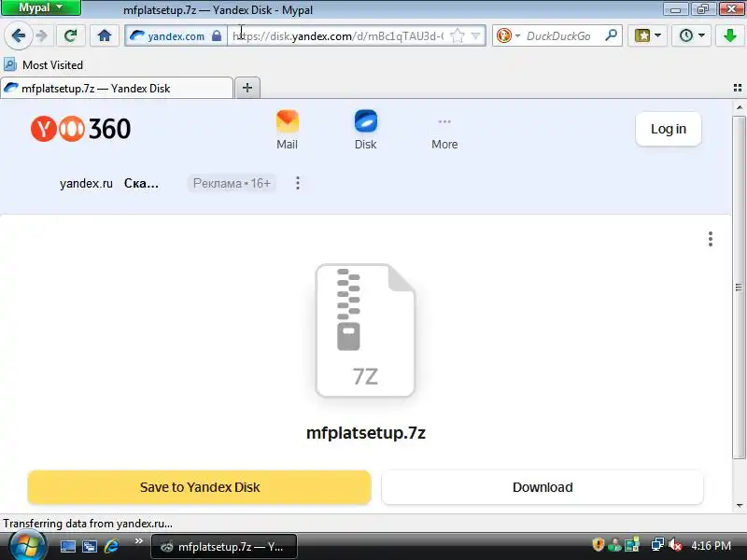Viewport: 747px width, 560px height.
Task: Open the bookmarks menu button
Action: pyautogui.click(x=648, y=35)
